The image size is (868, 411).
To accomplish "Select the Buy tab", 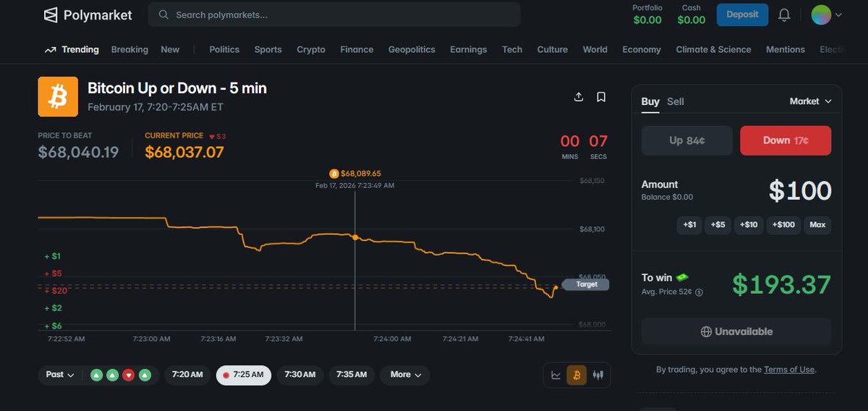I will [x=650, y=102].
